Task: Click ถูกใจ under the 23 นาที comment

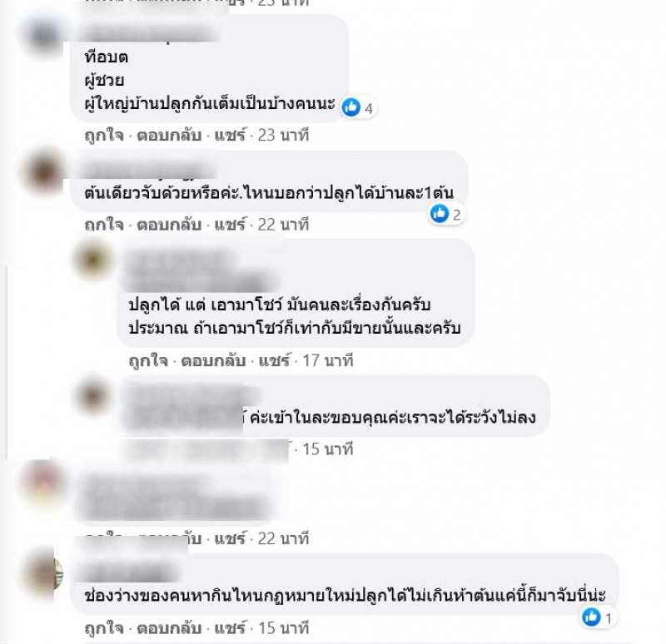Action: (x=104, y=136)
